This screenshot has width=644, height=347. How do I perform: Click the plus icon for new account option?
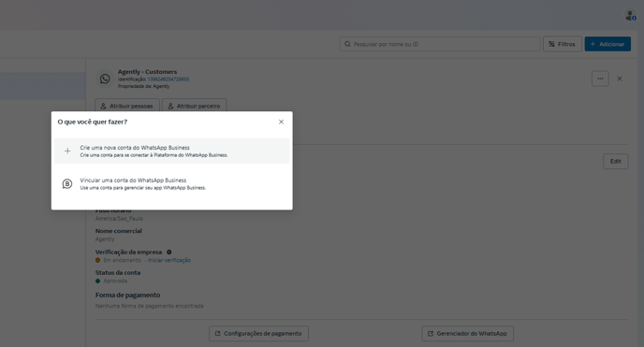(x=67, y=151)
